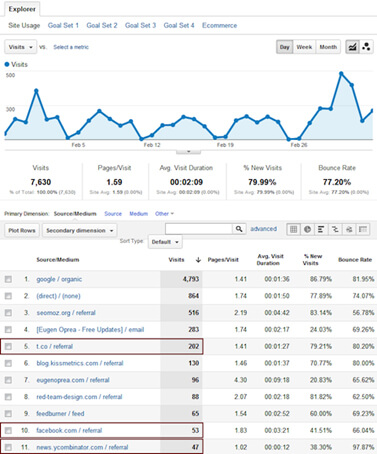Select the performance bar view icon
The width and height of the screenshot is (377, 454).
[321, 229]
